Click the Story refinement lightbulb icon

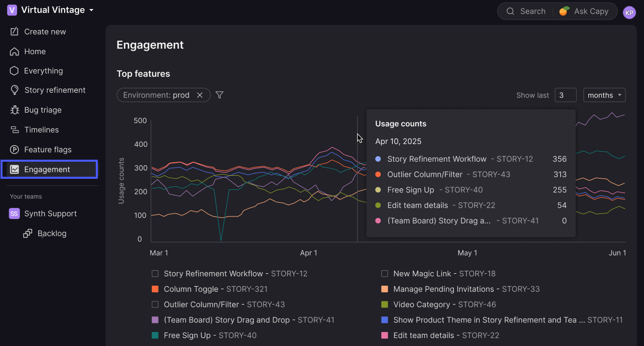(x=15, y=90)
